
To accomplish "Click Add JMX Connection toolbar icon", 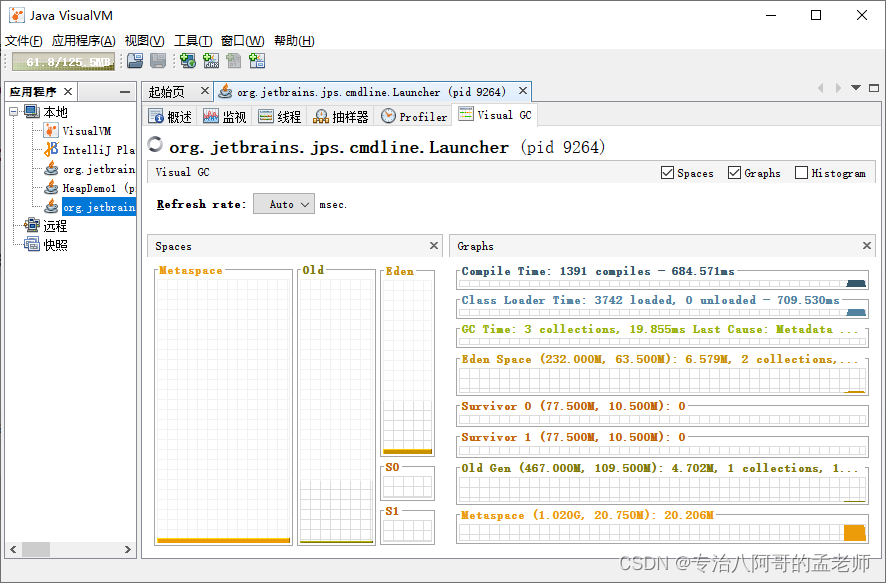I will tap(211, 60).
